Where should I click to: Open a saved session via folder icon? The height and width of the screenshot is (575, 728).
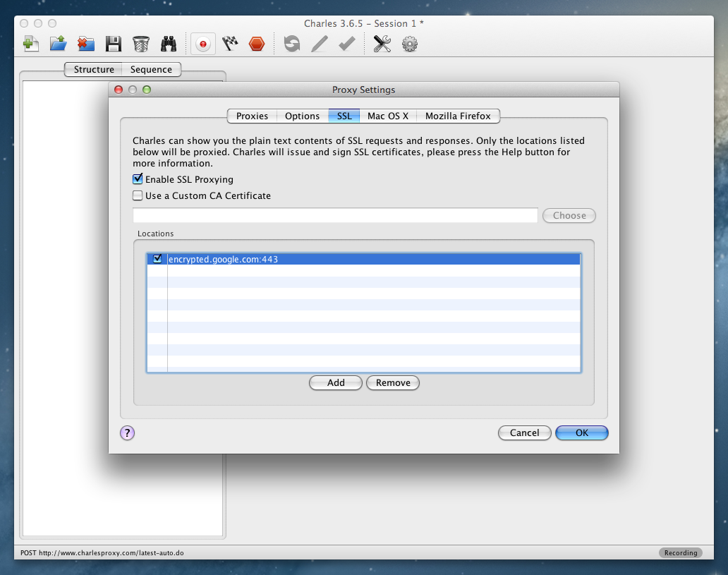click(59, 44)
